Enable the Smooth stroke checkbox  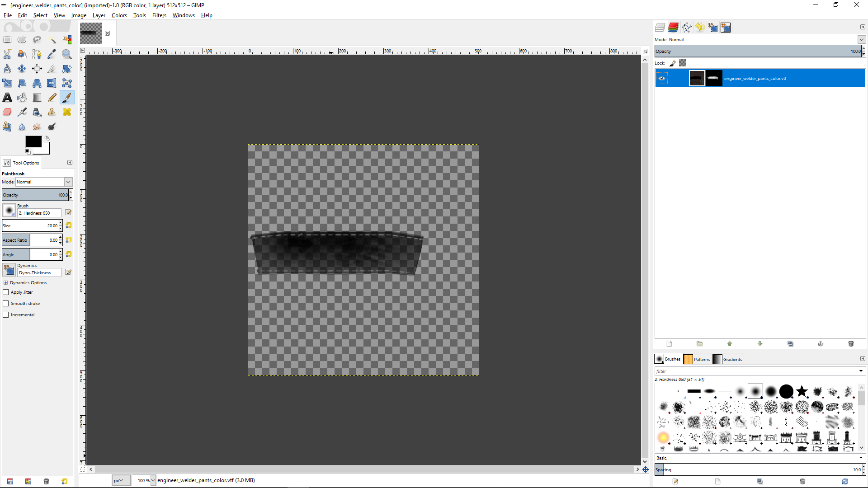coord(6,304)
